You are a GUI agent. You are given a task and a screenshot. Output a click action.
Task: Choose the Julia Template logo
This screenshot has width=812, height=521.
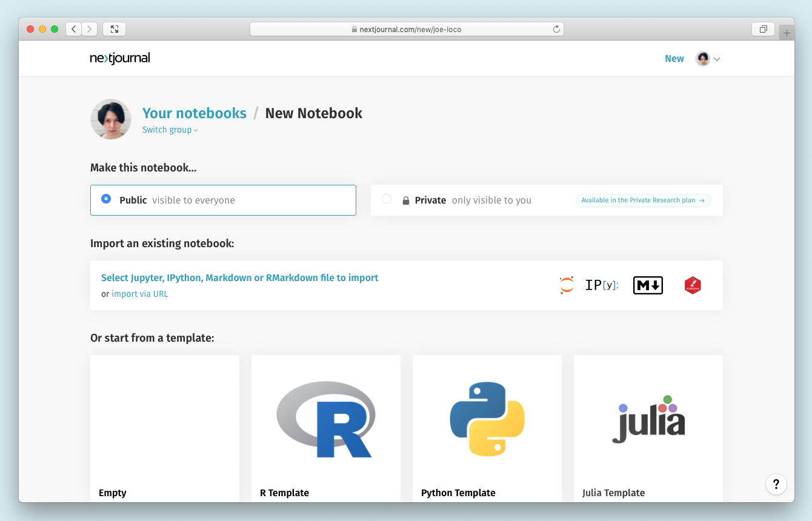[x=648, y=419]
